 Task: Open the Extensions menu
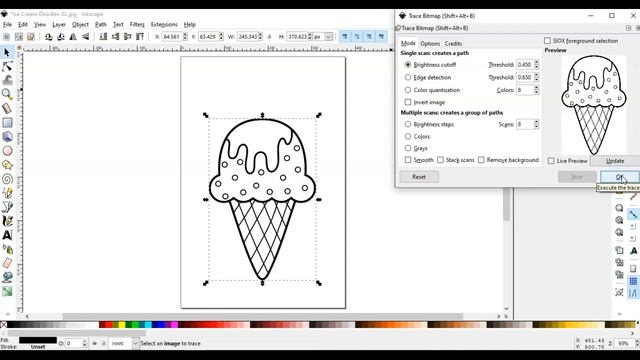164,24
